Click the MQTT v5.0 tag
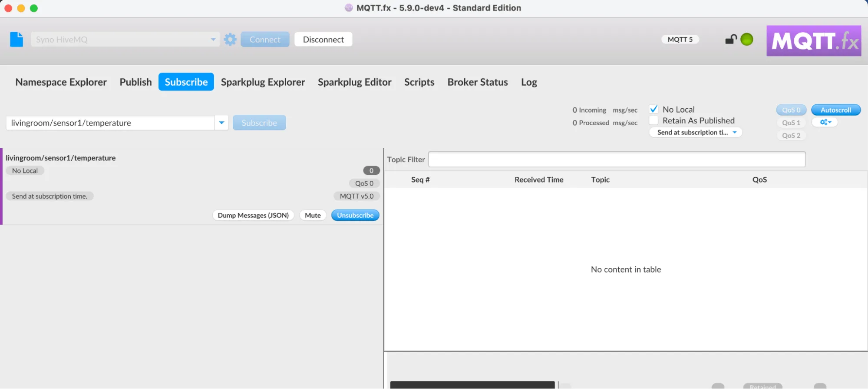This screenshot has height=389, width=868. pyautogui.click(x=356, y=196)
